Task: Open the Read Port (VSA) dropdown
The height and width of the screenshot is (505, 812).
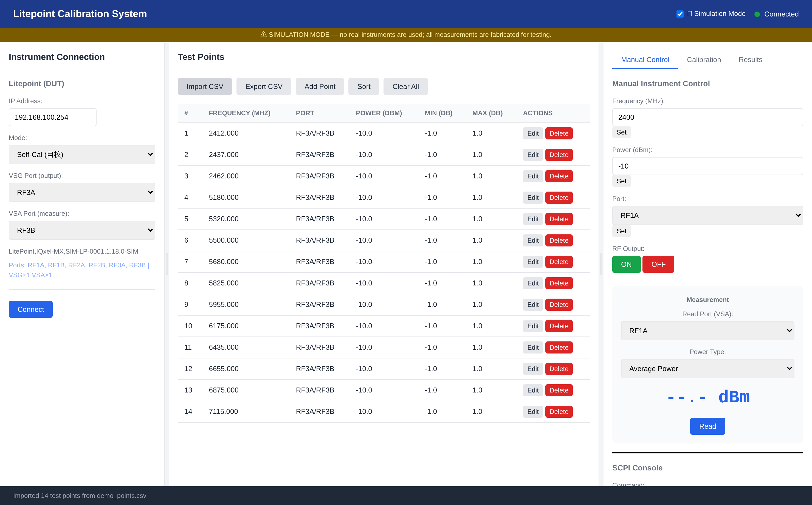Action: (707, 331)
